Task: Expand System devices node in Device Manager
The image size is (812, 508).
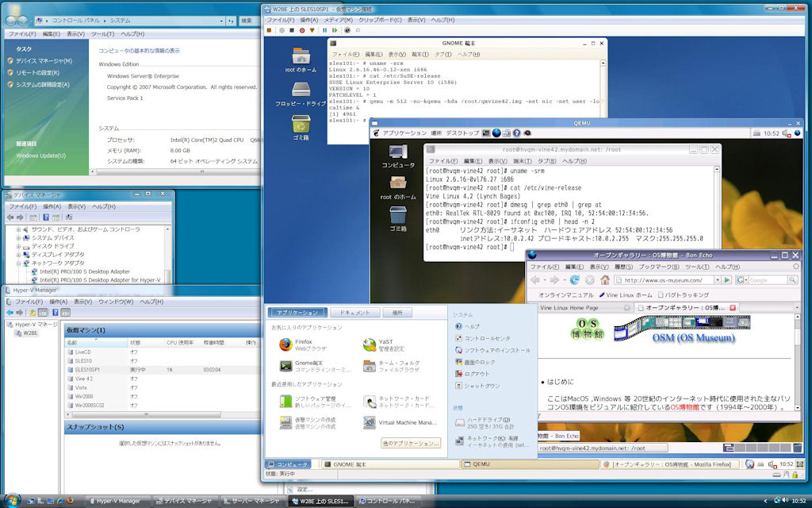Action: pyautogui.click(x=18, y=238)
